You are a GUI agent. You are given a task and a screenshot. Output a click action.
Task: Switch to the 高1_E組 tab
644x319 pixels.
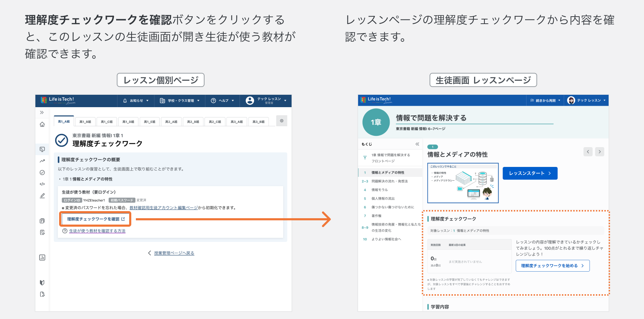click(150, 122)
